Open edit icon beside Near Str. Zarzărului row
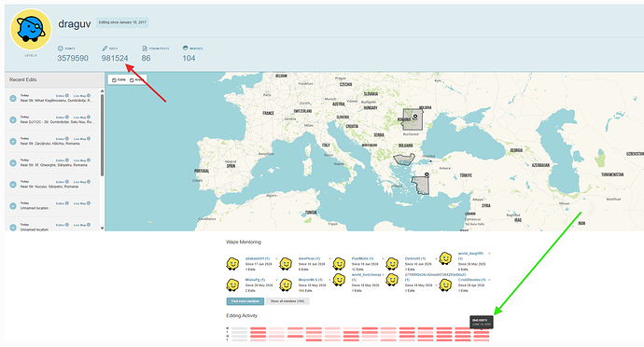 pyautogui.click(x=13, y=141)
